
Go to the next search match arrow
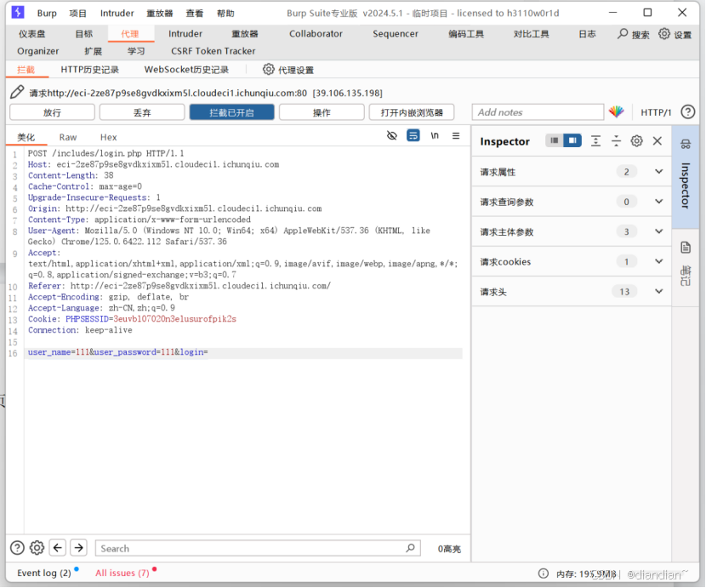[x=79, y=547]
